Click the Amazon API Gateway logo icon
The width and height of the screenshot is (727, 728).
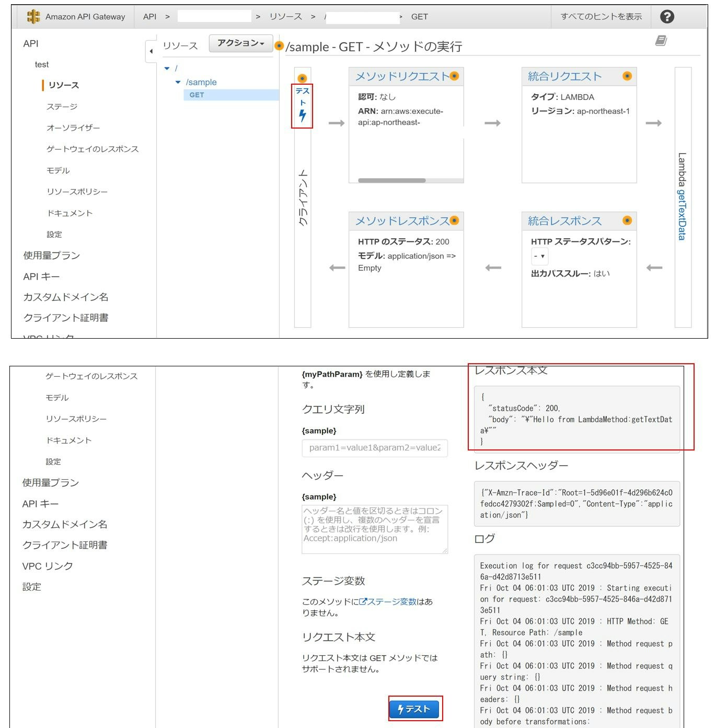coord(33,17)
